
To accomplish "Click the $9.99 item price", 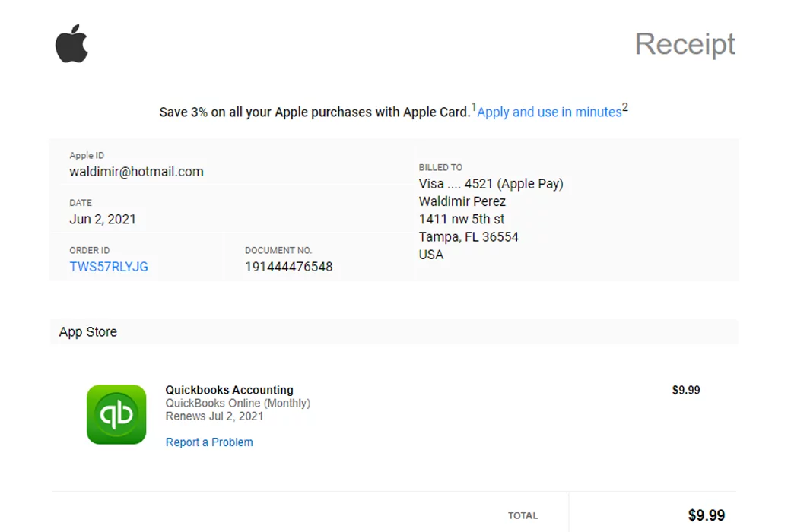I will point(686,390).
